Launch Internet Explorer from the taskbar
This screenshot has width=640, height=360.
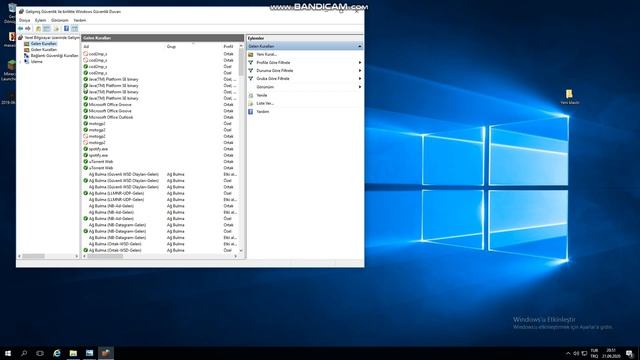(x=57, y=353)
